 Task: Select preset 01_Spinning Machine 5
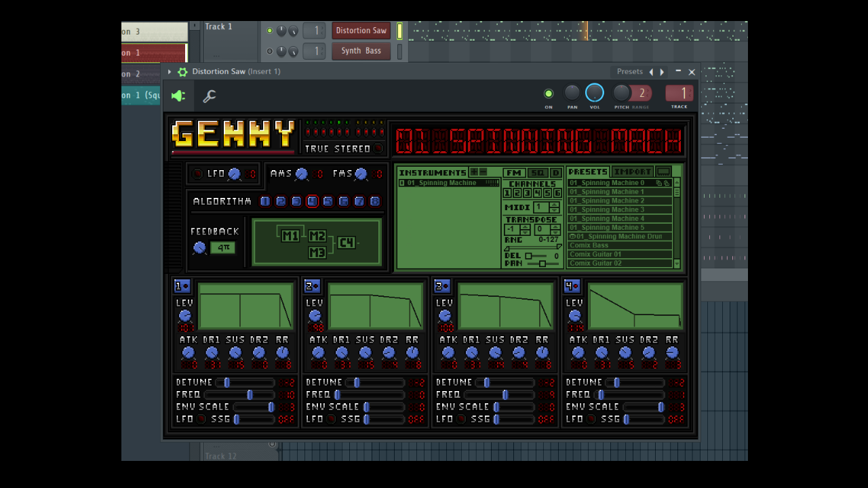(620, 228)
